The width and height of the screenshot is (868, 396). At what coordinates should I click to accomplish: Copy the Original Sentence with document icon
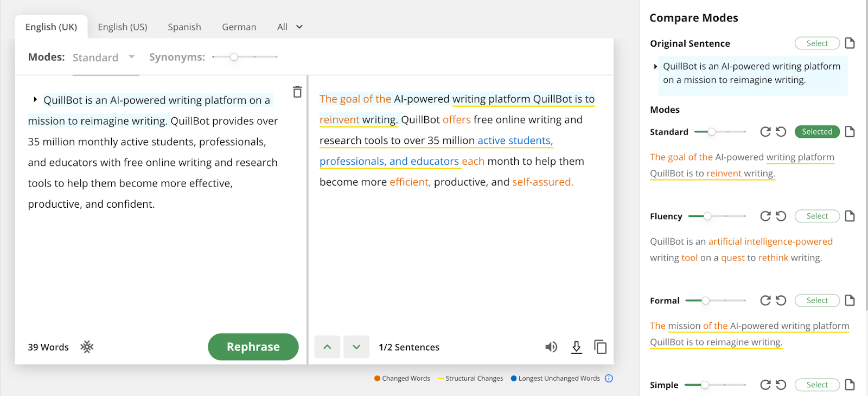tap(850, 43)
